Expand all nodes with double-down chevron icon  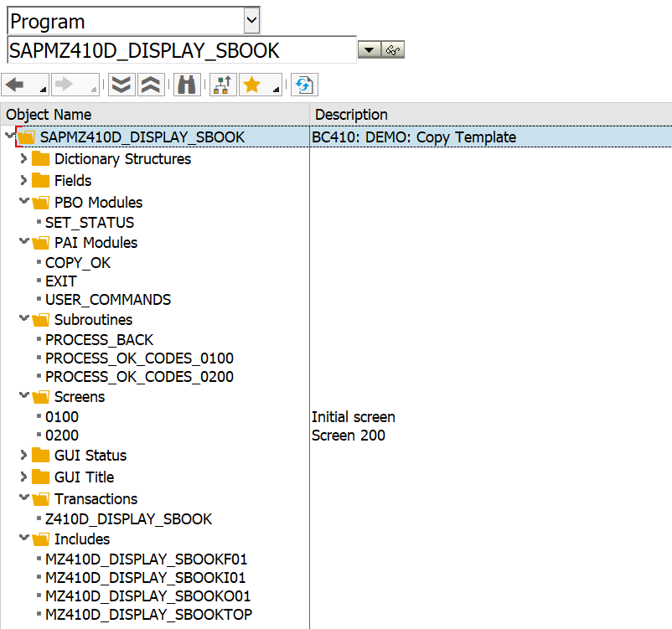pyautogui.click(x=121, y=85)
